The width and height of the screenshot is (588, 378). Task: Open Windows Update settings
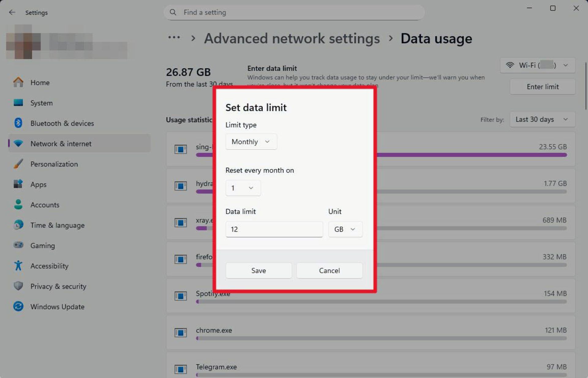(x=57, y=307)
